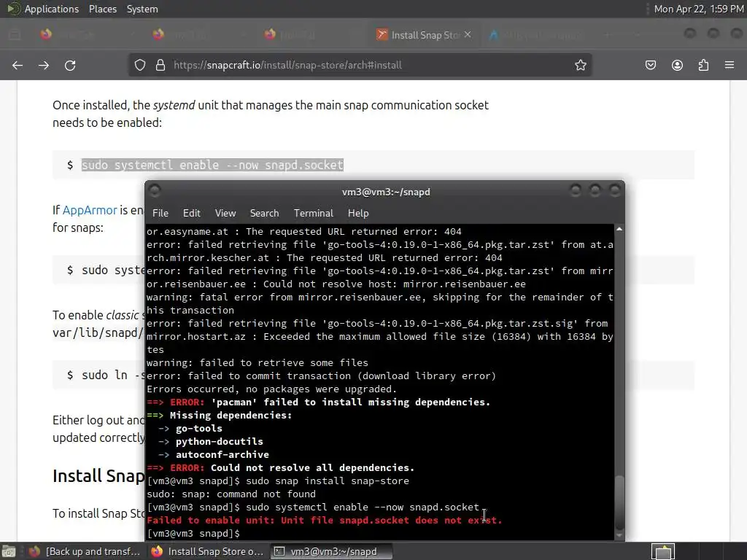Click the clock showing Mon Apr 22
Screen dimensions: 747x560
pyautogui.click(x=698, y=9)
